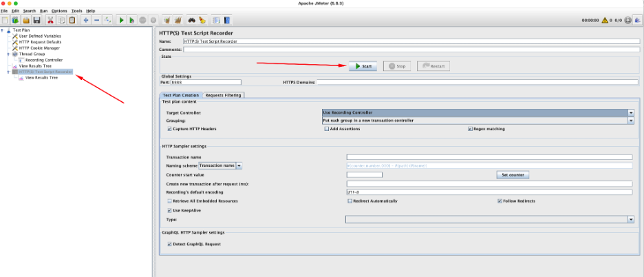Open the Templates toolbar icon
The image size is (644, 277).
[16, 20]
